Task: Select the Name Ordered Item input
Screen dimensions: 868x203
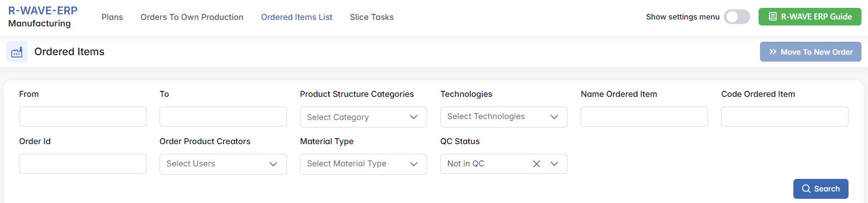Action: click(x=644, y=117)
